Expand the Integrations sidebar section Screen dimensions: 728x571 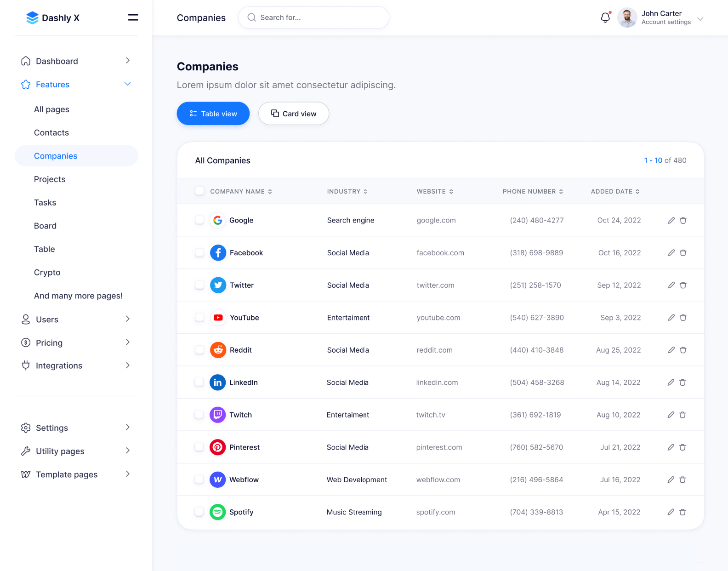(76, 365)
